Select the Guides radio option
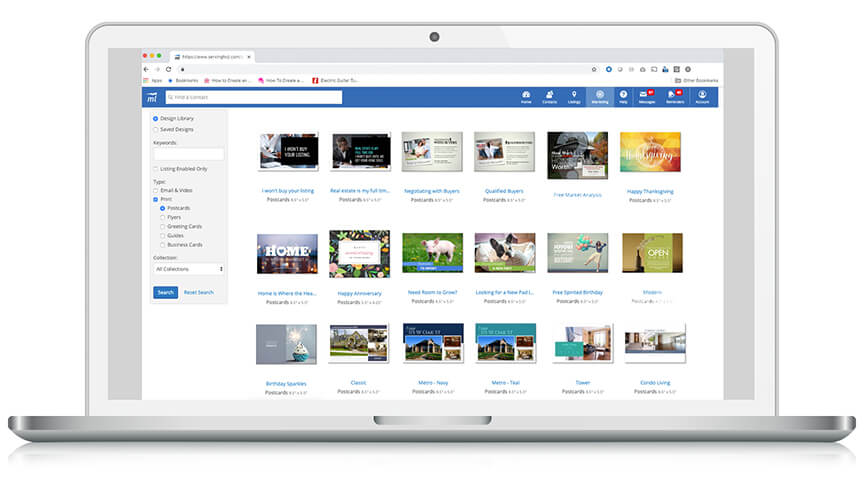 pyautogui.click(x=163, y=235)
